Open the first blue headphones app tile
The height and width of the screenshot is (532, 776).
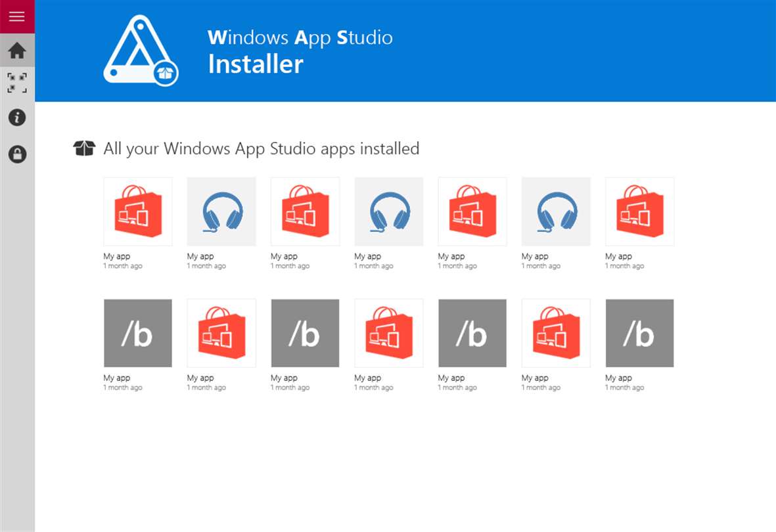[x=221, y=211]
